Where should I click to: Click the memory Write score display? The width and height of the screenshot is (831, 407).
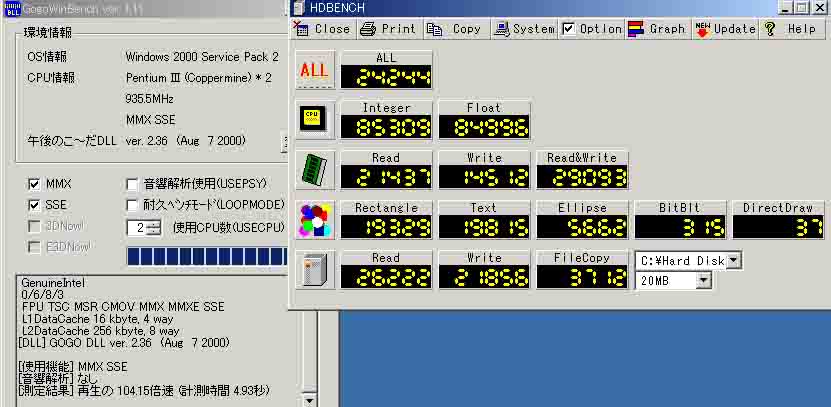[x=484, y=177]
